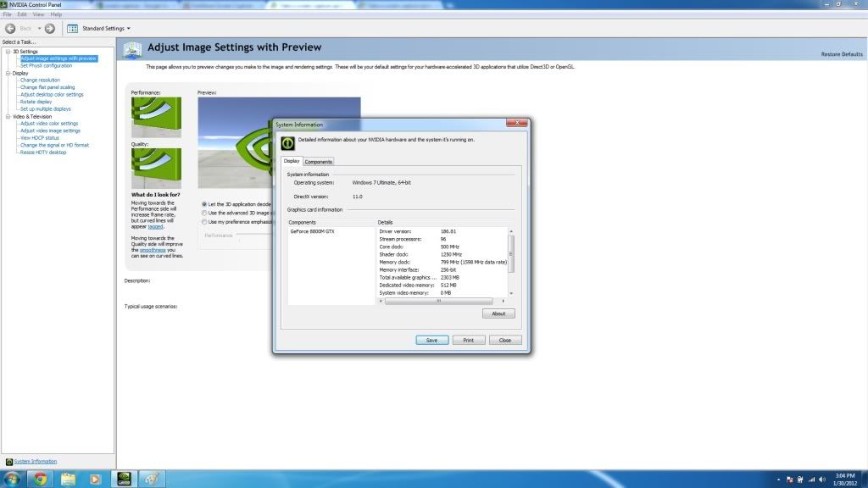
Task: Switch to the Components tab
Action: click(x=319, y=162)
